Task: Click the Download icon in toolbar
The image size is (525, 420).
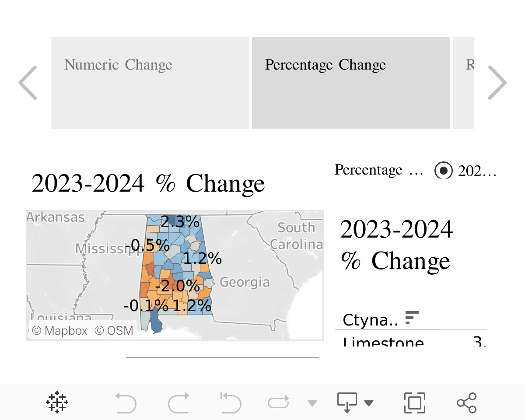Action: [347, 402]
